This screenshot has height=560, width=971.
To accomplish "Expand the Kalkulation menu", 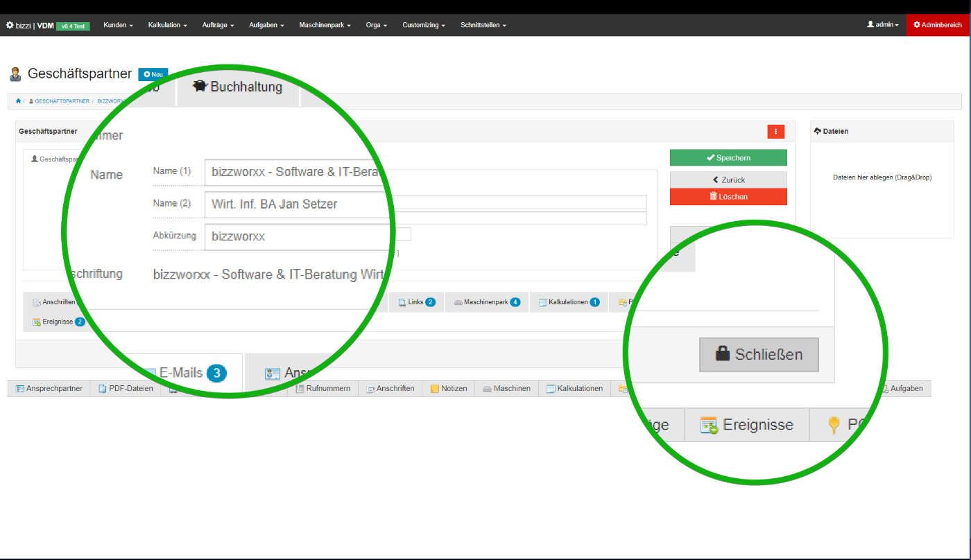I will pyautogui.click(x=168, y=25).
